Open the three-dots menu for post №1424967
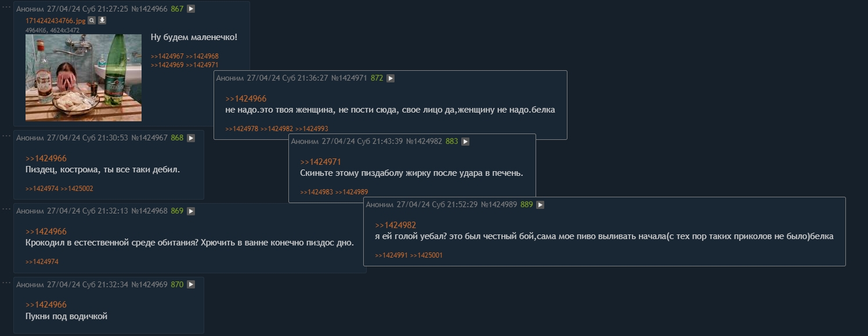This screenshot has width=868, height=336. point(6,135)
